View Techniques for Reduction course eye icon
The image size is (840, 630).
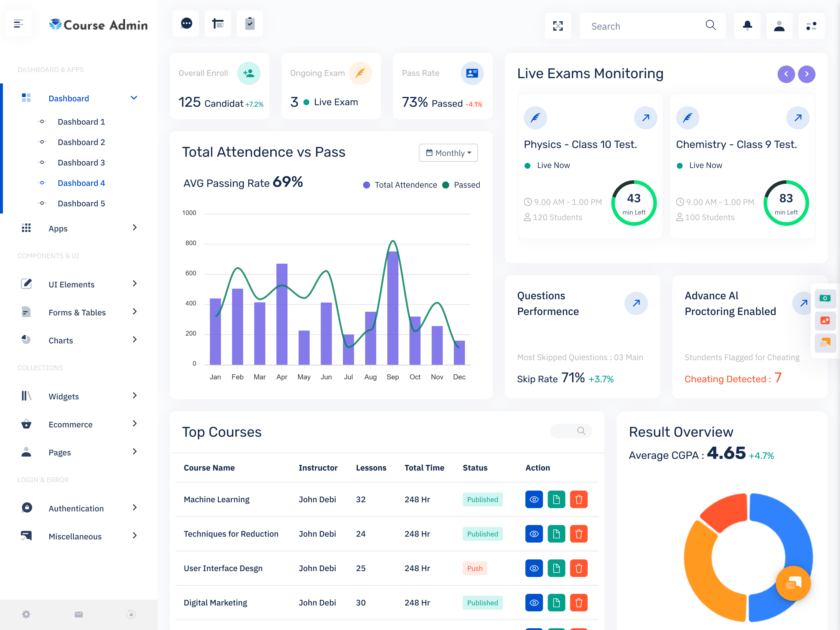[x=534, y=534]
